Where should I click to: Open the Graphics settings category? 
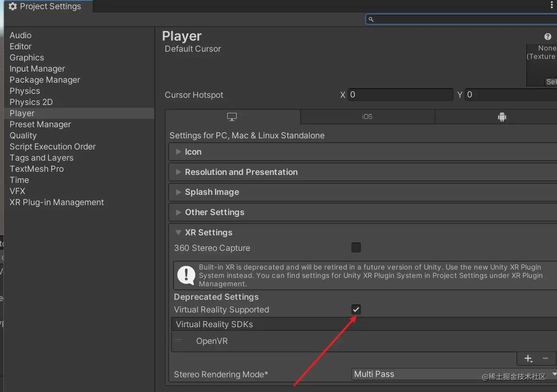(27, 58)
